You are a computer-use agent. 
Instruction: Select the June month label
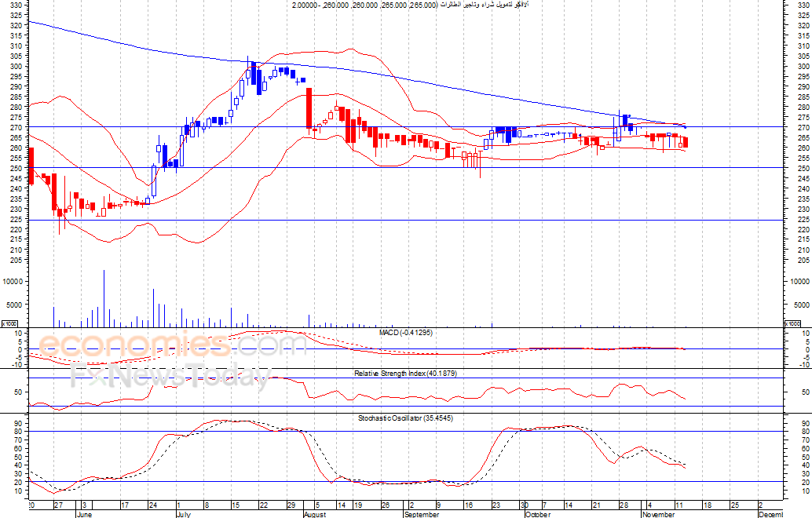point(84,514)
